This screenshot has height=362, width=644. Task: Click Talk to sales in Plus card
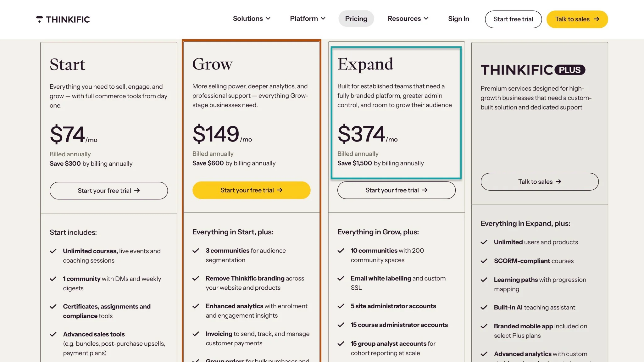[539, 182]
